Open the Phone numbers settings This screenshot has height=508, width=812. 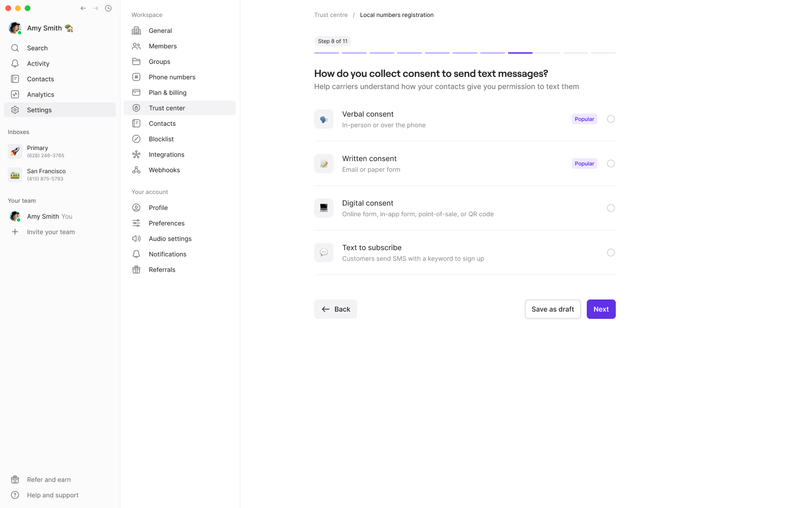coord(180,77)
